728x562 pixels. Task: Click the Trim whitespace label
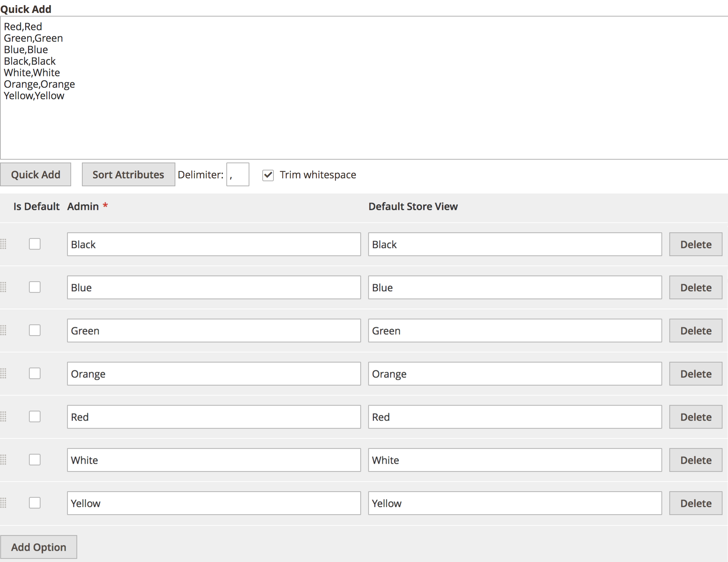pos(318,175)
